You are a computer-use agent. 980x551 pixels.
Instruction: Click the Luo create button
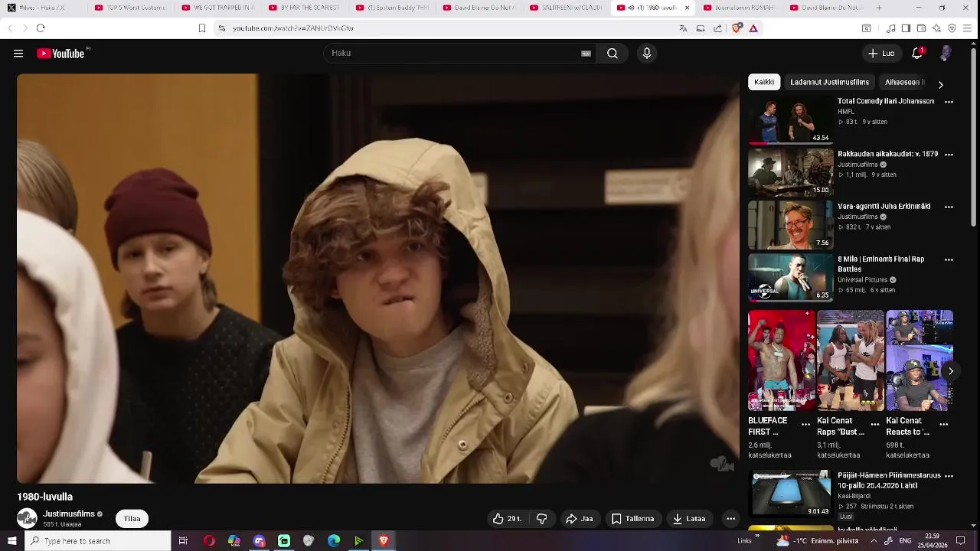tap(881, 54)
